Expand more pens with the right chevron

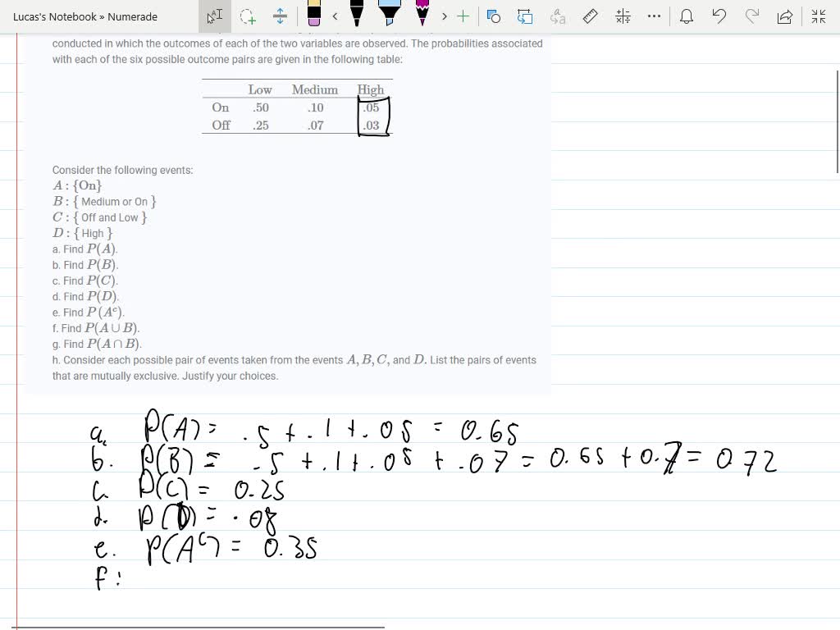(x=444, y=16)
